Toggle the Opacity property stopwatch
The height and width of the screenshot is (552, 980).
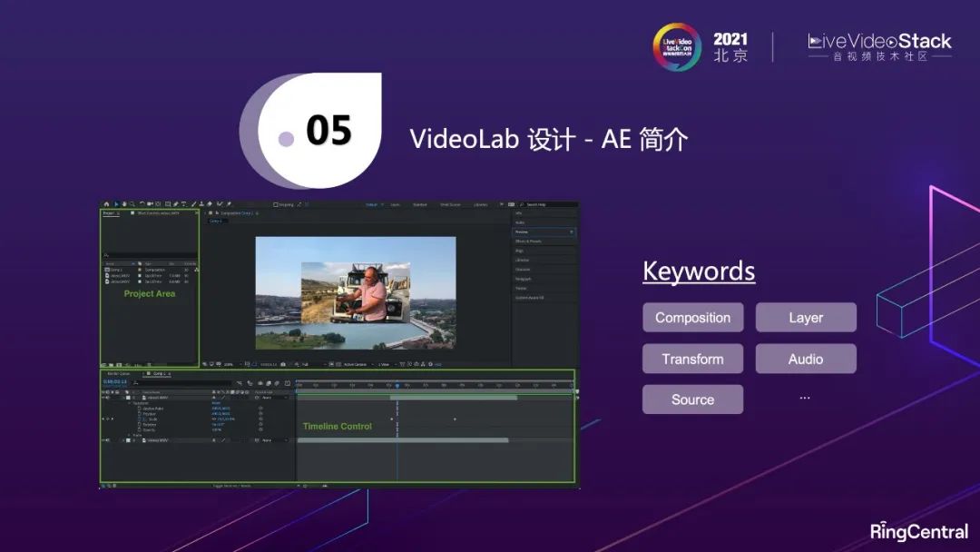pyautogui.click(x=140, y=430)
